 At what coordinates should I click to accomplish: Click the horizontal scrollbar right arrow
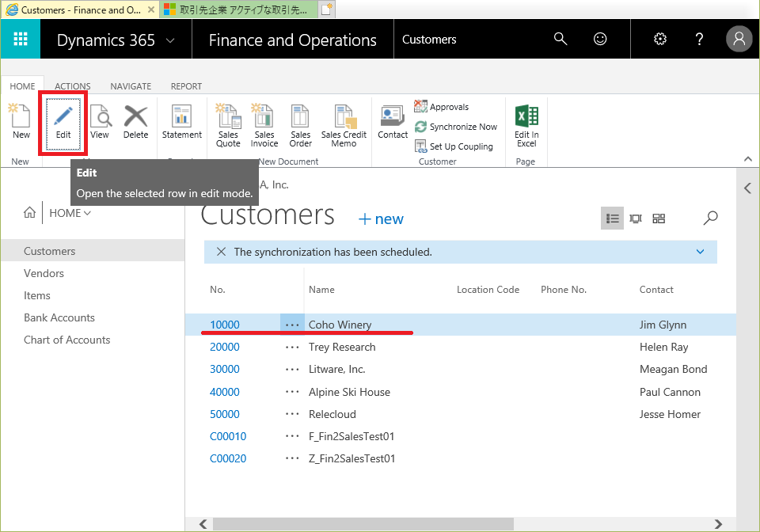tap(718, 524)
